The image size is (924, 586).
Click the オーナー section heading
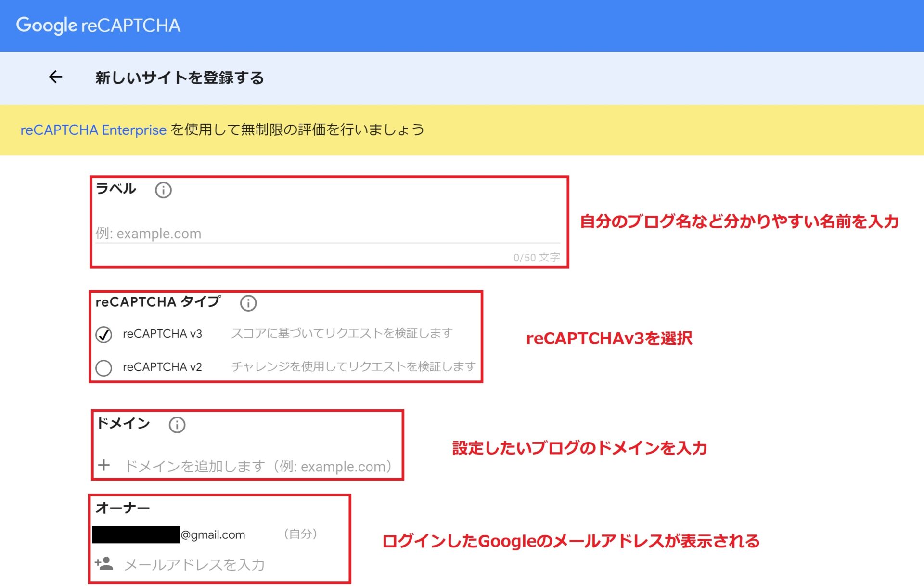(x=123, y=508)
